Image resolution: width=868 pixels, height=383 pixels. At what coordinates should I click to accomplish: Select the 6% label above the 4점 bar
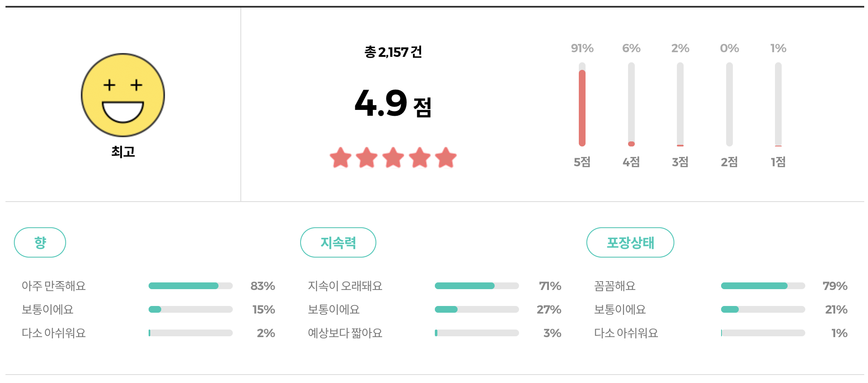tap(631, 48)
